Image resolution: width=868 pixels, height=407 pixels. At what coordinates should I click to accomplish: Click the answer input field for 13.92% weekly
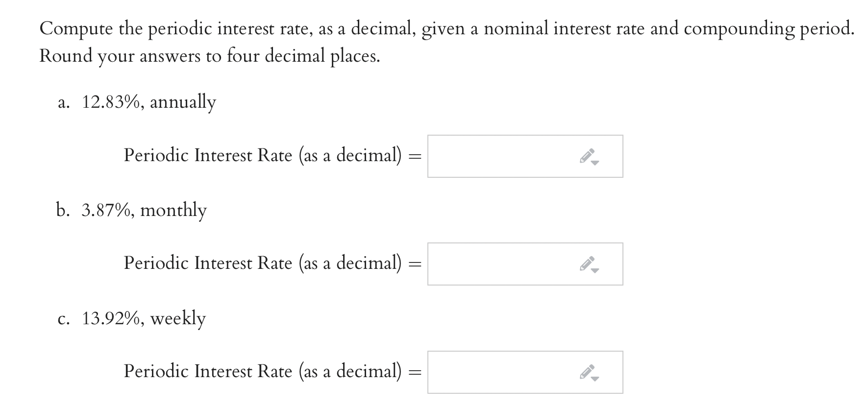click(490, 372)
